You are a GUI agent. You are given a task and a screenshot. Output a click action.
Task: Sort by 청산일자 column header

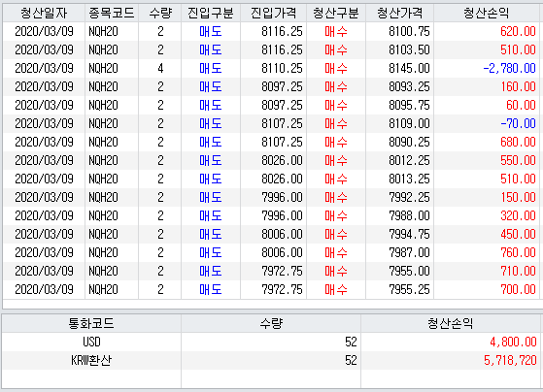pyautogui.click(x=44, y=14)
